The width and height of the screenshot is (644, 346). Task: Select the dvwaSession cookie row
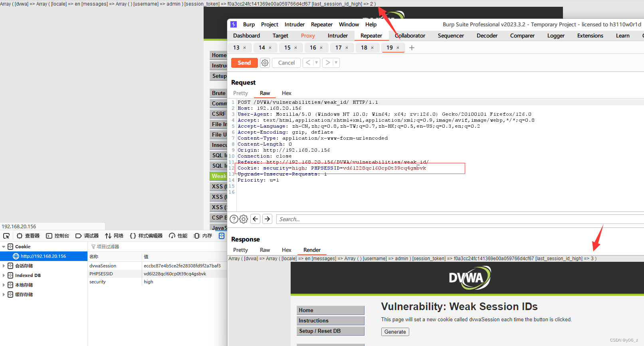(158, 266)
